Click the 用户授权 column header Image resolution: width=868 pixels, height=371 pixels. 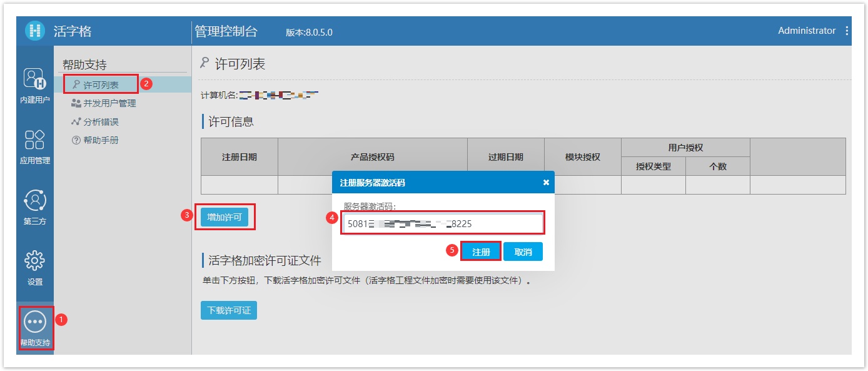[685, 148]
